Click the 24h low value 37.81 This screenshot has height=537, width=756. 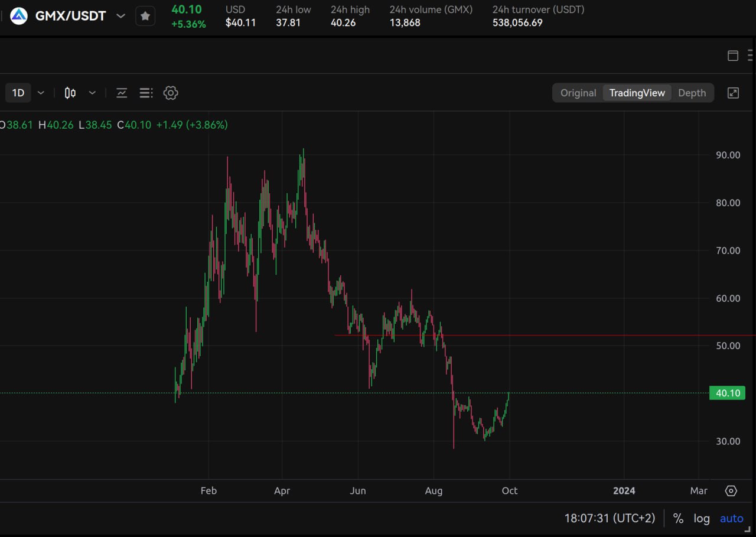click(x=288, y=23)
